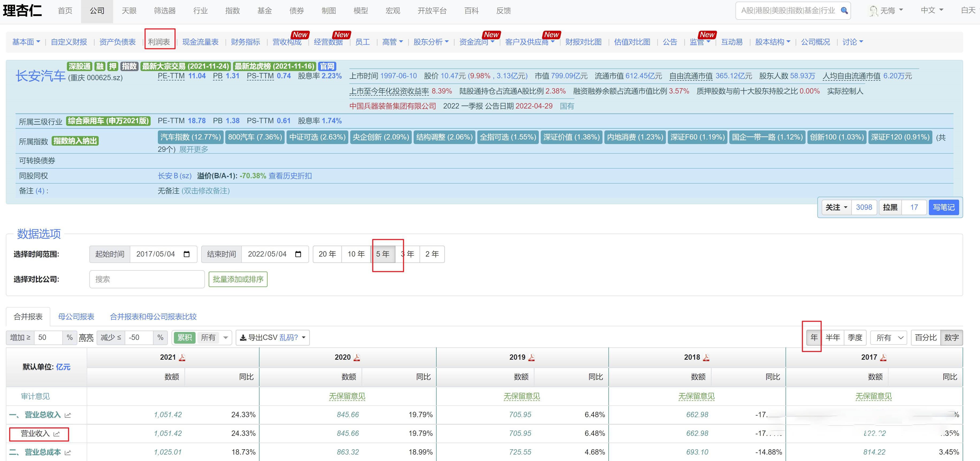Click 展开更多 link for indices

coord(194,149)
